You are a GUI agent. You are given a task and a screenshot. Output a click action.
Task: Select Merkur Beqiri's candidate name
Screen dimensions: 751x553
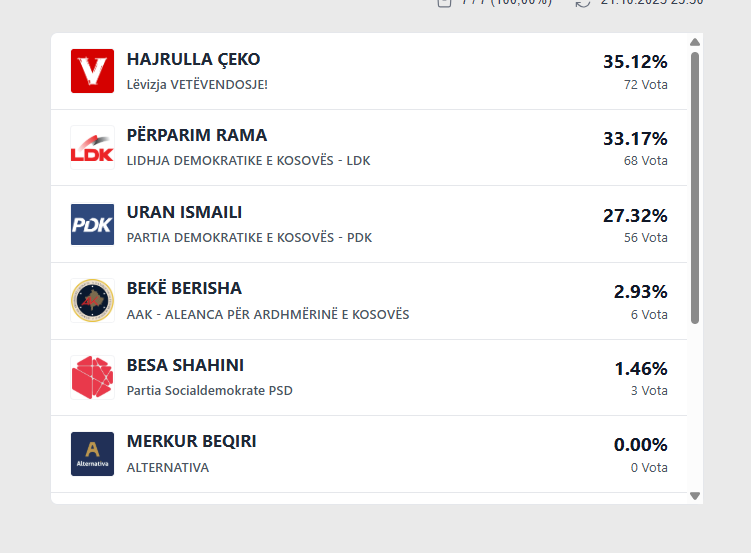(x=191, y=442)
